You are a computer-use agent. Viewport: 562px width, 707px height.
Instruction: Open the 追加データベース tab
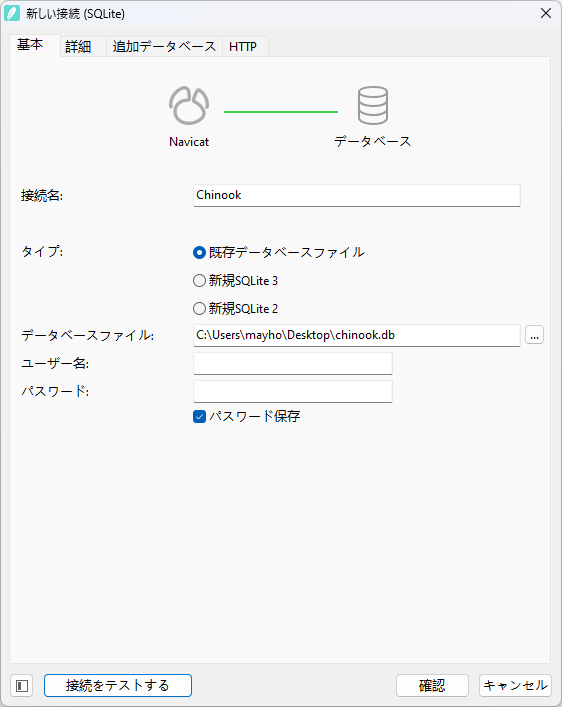coord(165,46)
